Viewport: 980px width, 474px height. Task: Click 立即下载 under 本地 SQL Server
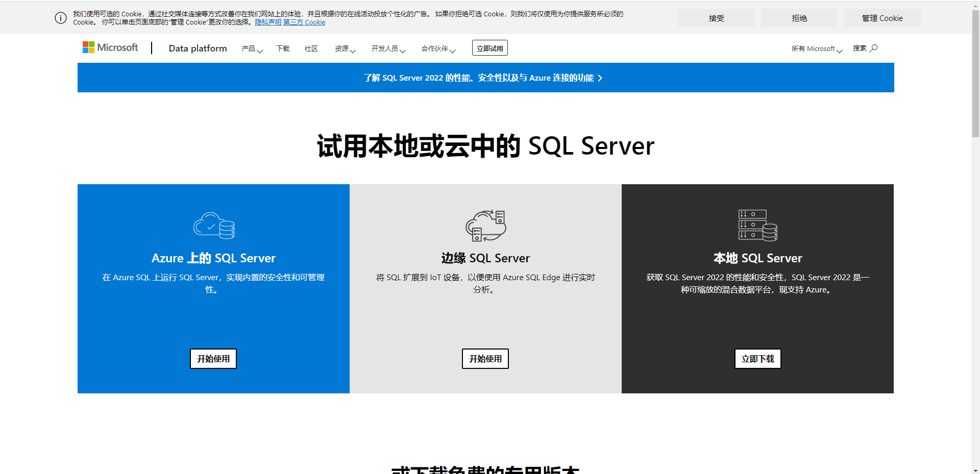(758, 359)
